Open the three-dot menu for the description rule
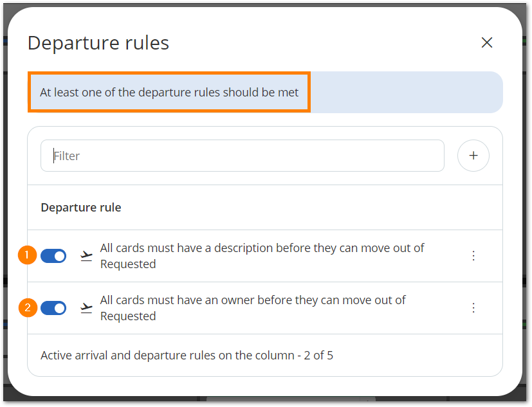532x407 pixels. [473, 255]
